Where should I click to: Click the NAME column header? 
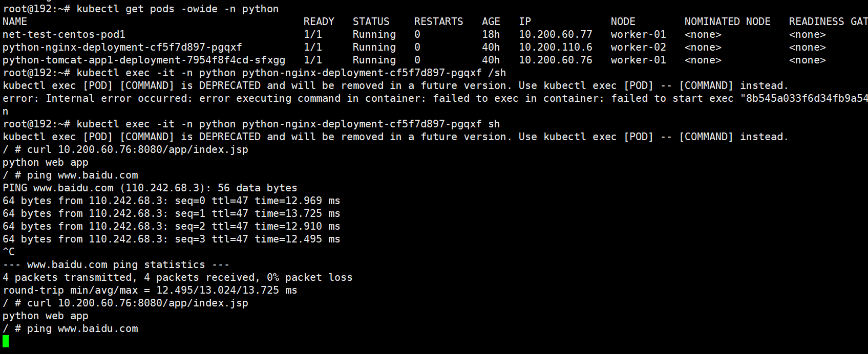tap(15, 21)
